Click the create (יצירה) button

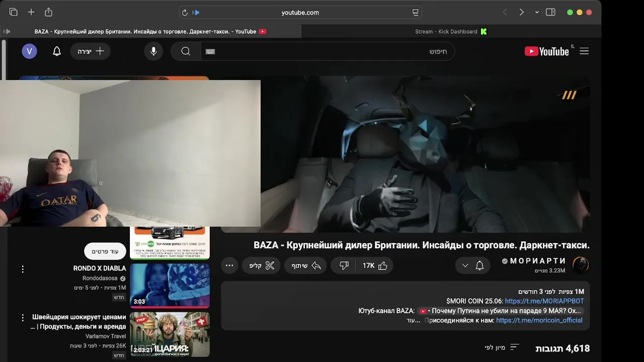tap(91, 51)
